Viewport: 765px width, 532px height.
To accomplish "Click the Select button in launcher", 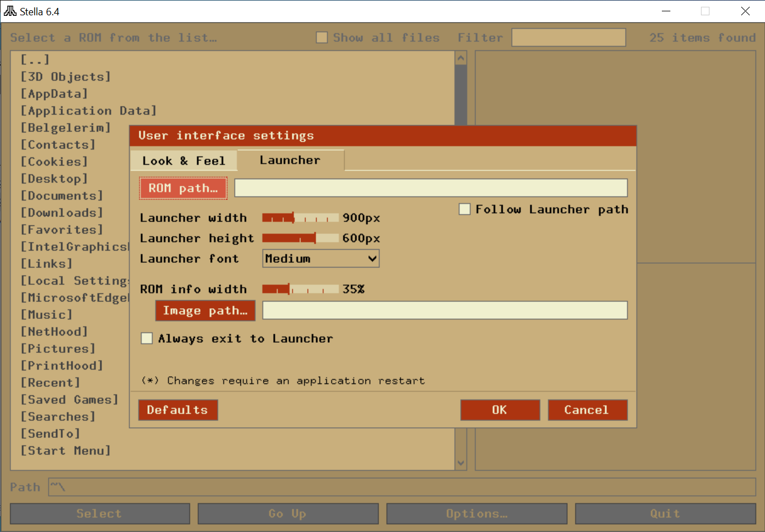I will click(x=100, y=514).
